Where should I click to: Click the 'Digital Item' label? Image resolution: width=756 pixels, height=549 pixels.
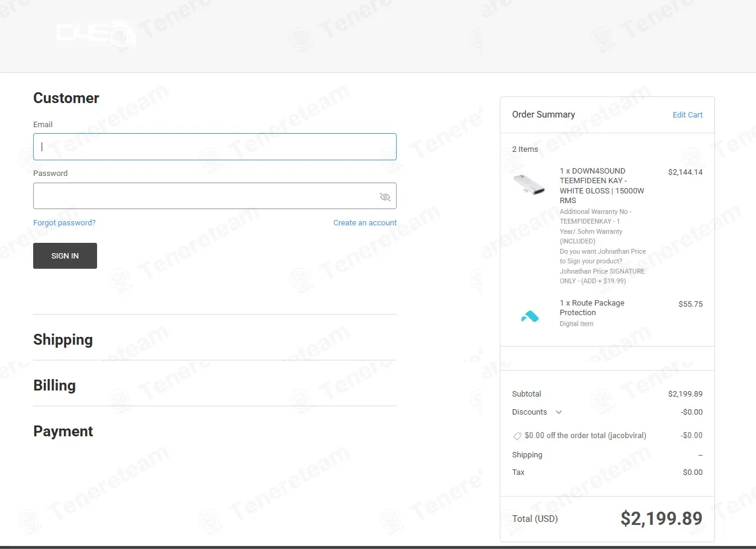576,324
